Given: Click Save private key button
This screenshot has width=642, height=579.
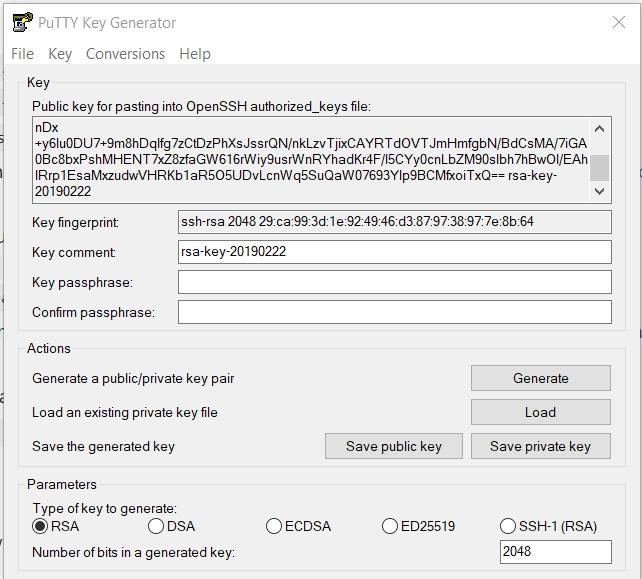Looking at the screenshot, I should [540, 446].
